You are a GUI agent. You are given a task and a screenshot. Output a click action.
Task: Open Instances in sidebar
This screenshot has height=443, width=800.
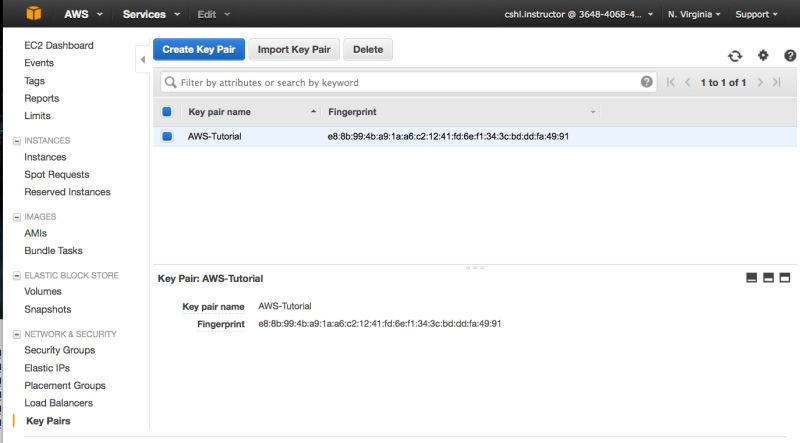click(45, 157)
